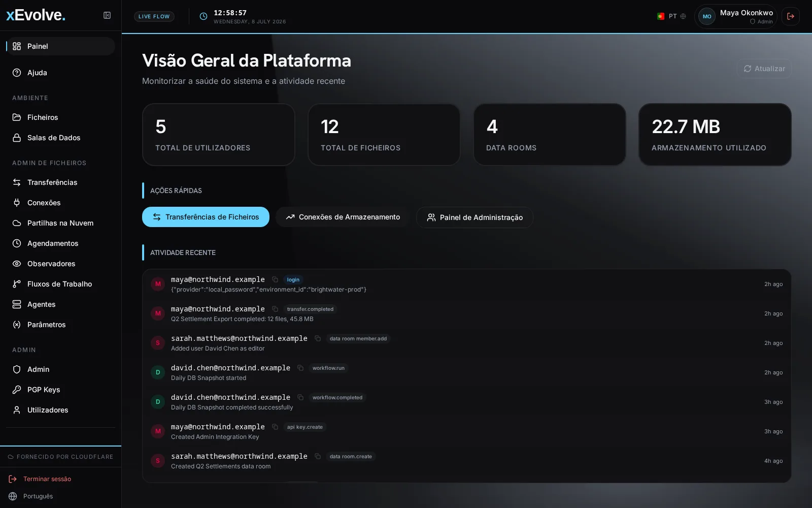Open Português language selector at sidebar bottom

pyautogui.click(x=31, y=496)
